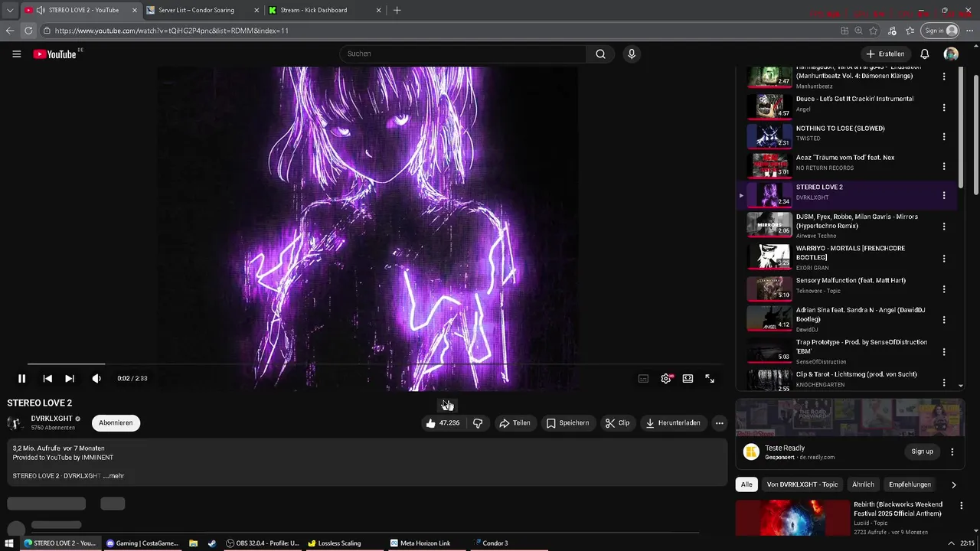Open the YouTube guide hamburger menu

tap(16, 54)
